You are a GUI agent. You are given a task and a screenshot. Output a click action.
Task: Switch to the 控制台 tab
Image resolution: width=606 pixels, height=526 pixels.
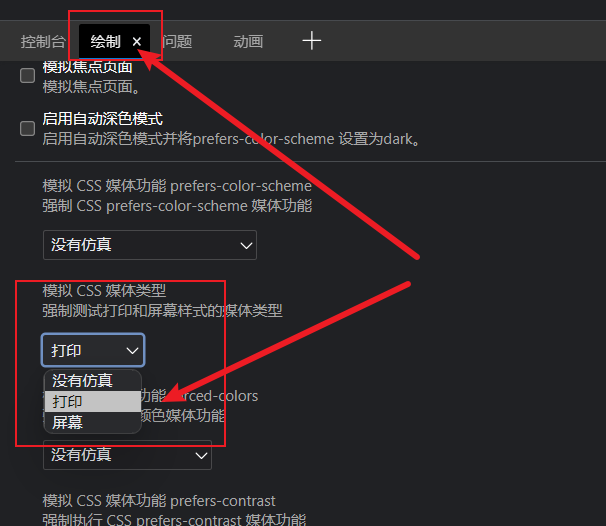coord(43,41)
